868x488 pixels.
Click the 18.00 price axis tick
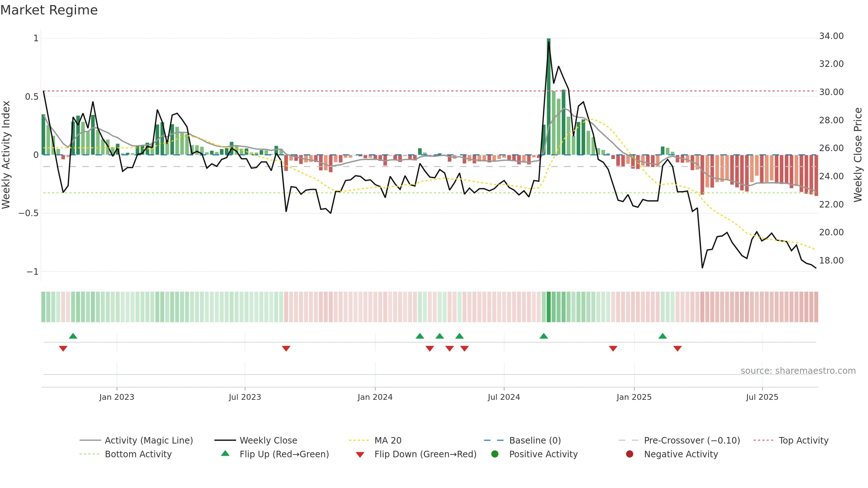pyautogui.click(x=831, y=261)
